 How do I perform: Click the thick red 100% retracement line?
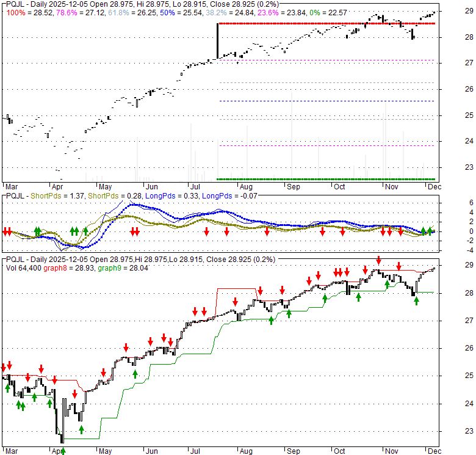326,23
